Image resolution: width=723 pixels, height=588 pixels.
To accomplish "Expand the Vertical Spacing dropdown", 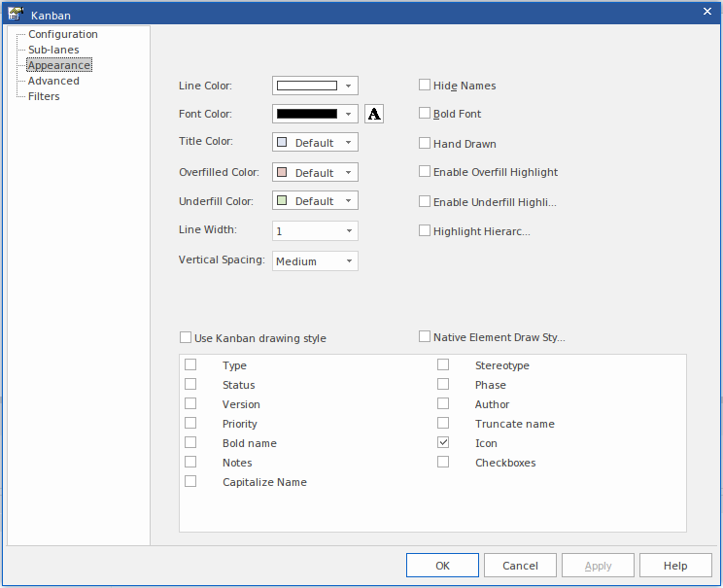I will [348, 260].
